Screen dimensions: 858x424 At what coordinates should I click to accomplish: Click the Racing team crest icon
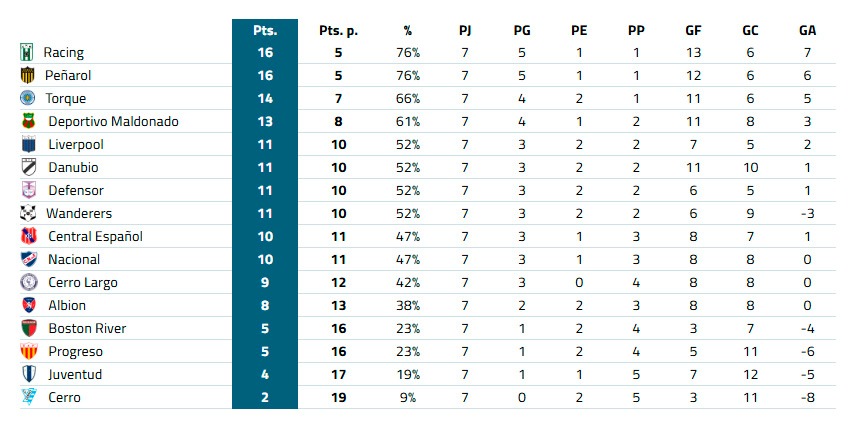coord(27,52)
